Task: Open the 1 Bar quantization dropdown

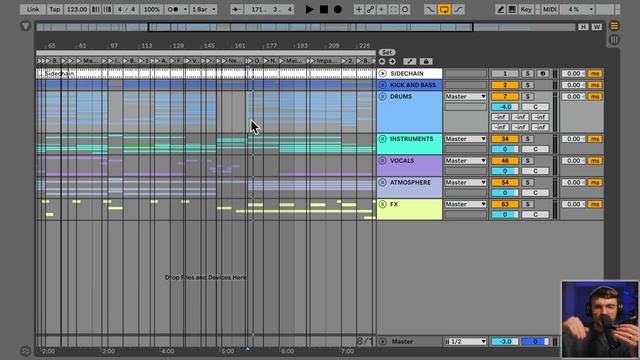Action: pyautogui.click(x=204, y=9)
